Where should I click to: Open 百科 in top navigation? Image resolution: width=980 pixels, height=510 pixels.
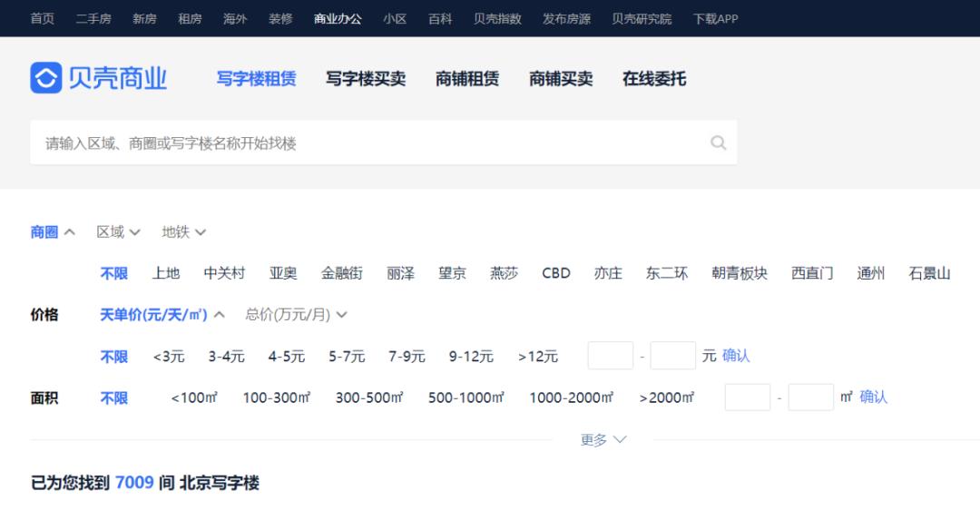440,19
